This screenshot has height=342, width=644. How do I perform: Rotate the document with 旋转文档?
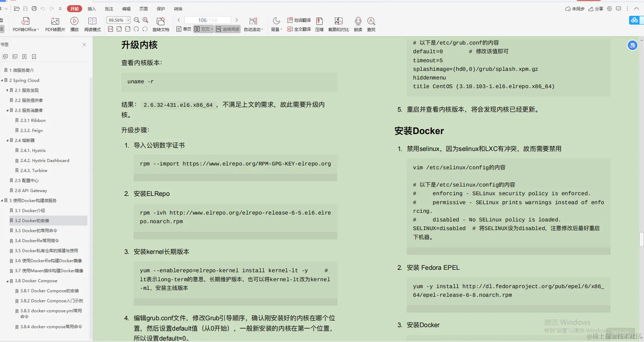(x=160, y=24)
